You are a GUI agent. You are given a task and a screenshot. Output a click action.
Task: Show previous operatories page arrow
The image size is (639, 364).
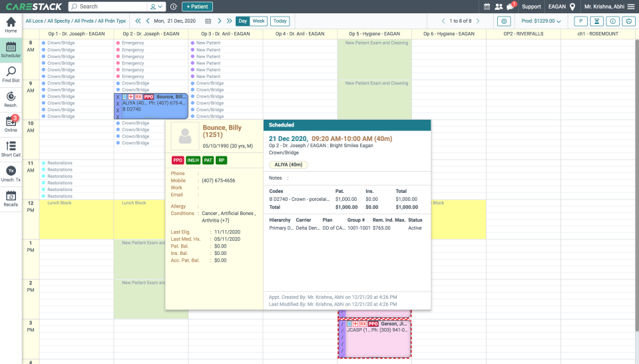[443, 21]
